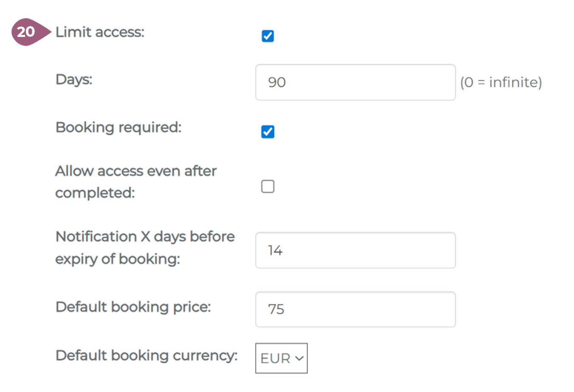Screen dimensions: 574x392
Task: Click the notification days before expiry field
Action: (355, 250)
